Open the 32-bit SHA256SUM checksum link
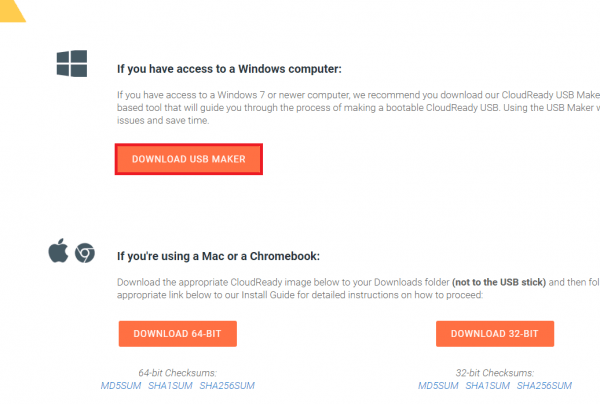 point(544,386)
